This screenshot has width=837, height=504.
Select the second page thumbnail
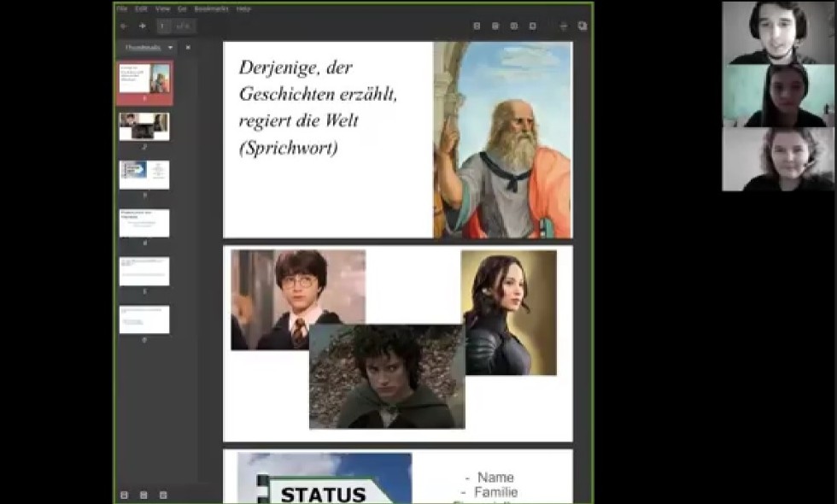[143, 126]
